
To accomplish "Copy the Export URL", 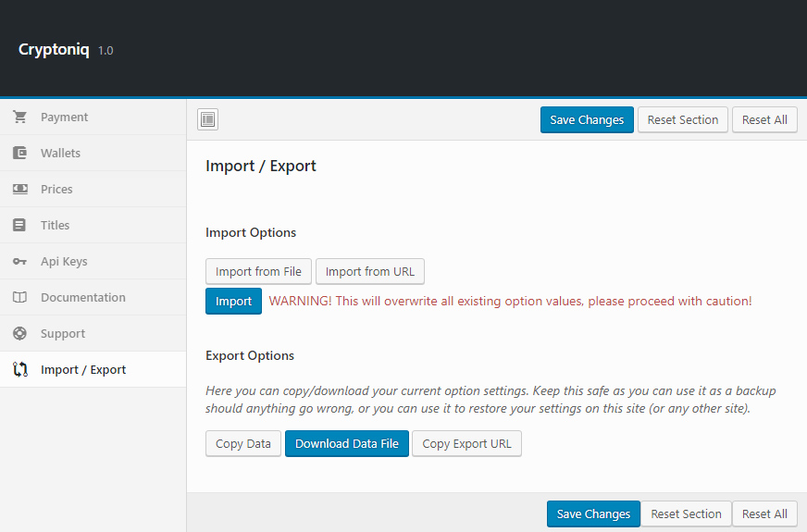I will [x=466, y=444].
